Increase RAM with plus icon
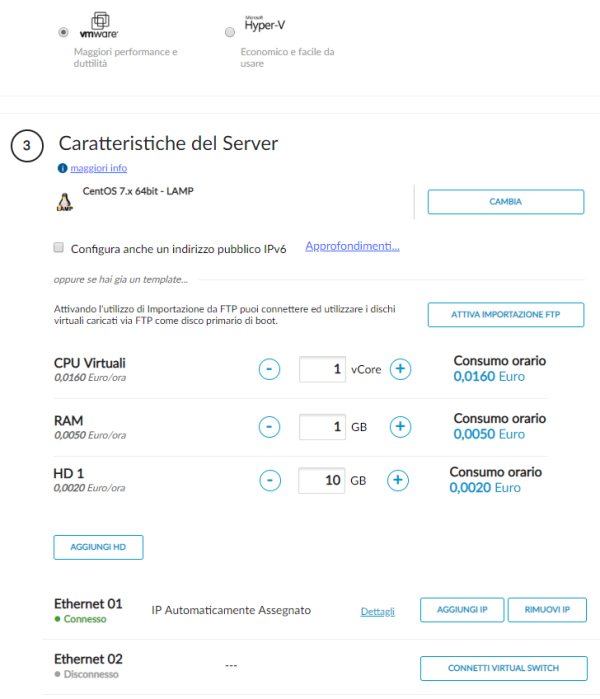The image size is (600, 699). pos(400,427)
